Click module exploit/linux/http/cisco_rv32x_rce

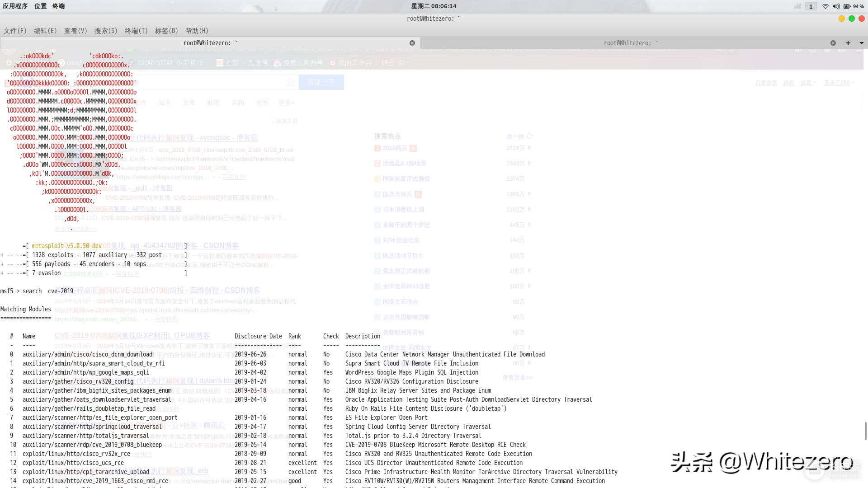(76, 454)
